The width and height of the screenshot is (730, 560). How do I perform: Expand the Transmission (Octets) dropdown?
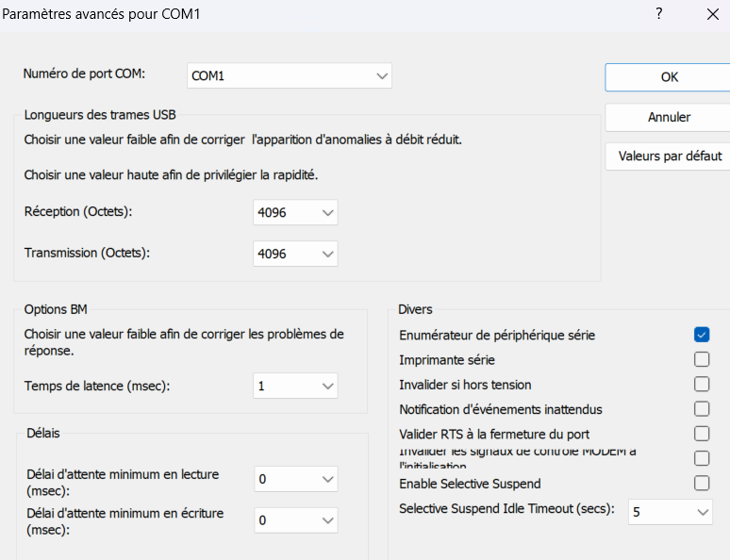(295, 254)
